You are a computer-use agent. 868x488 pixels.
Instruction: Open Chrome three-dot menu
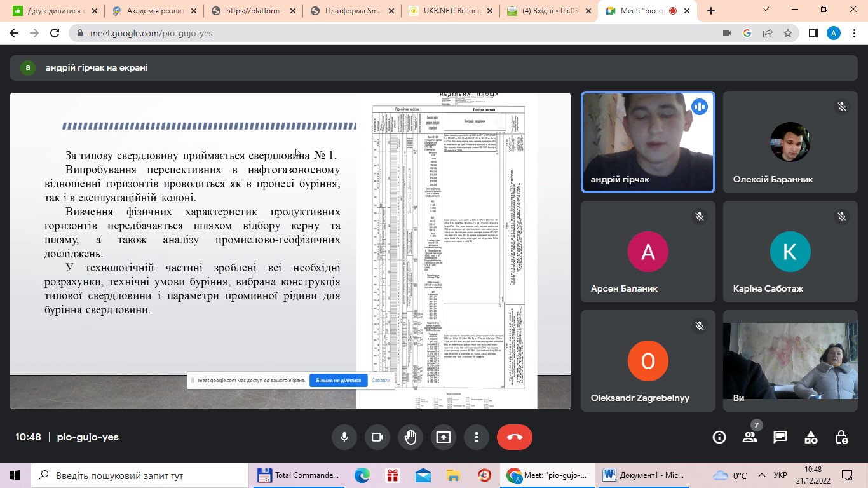pos(854,33)
